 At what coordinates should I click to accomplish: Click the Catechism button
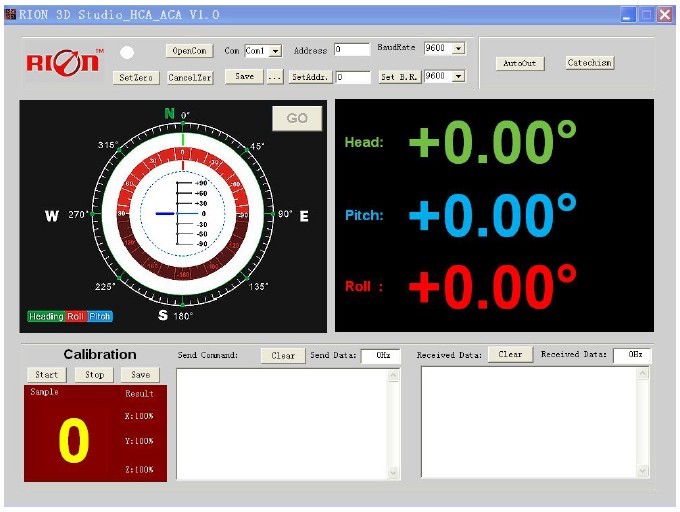tap(590, 63)
